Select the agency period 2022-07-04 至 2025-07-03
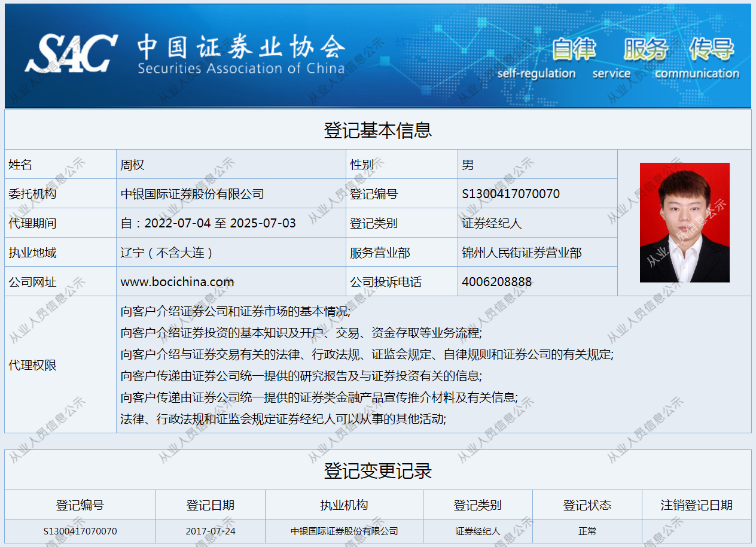 (208, 223)
